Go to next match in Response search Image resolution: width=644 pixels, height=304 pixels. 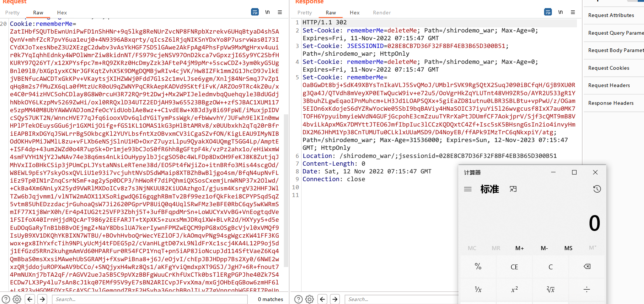point(335,299)
